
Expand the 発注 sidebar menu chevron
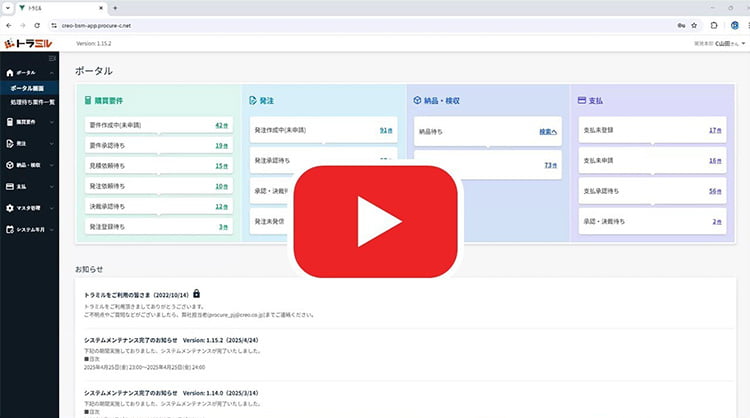pyautogui.click(x=51, y=143)
